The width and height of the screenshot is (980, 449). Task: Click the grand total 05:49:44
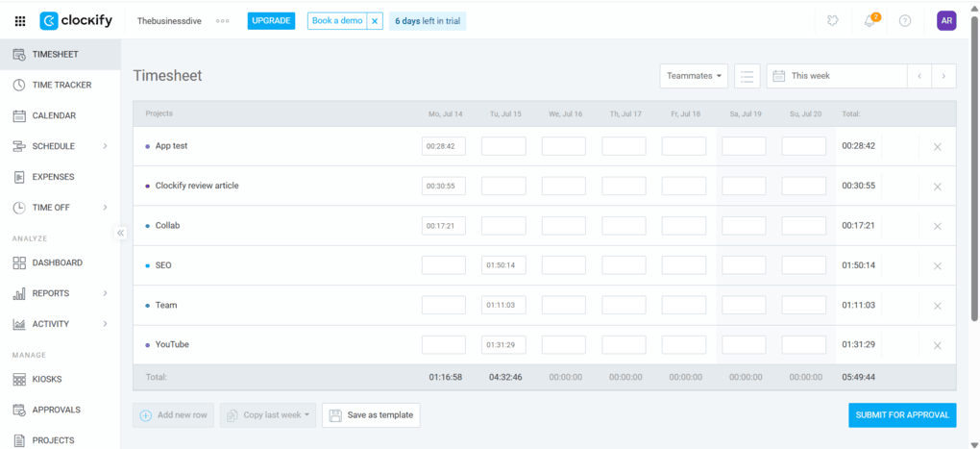(x=858, y=377)
